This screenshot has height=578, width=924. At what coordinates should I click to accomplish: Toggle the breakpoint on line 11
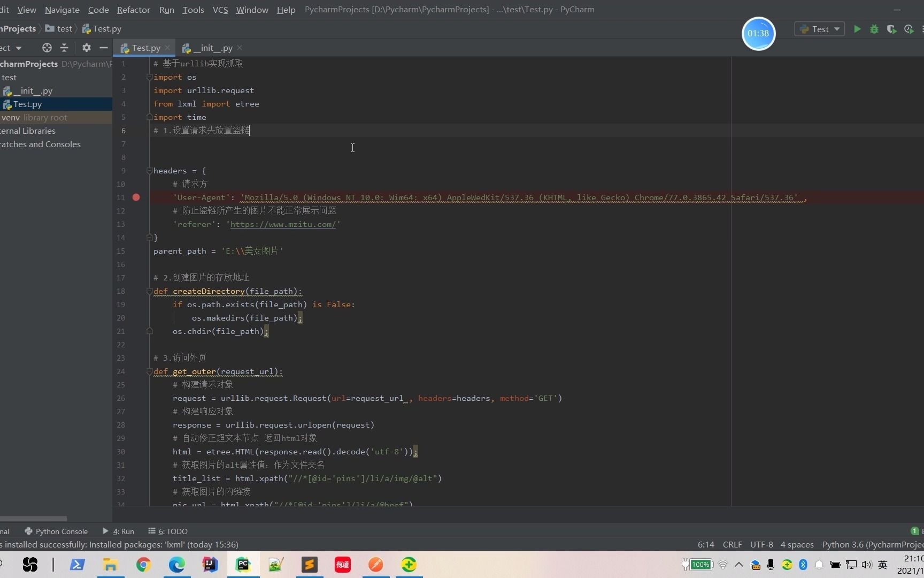[136, 197]
